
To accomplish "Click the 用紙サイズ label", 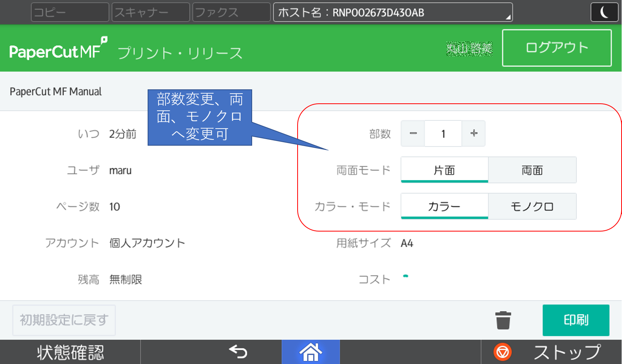I will tap(364, 243).
